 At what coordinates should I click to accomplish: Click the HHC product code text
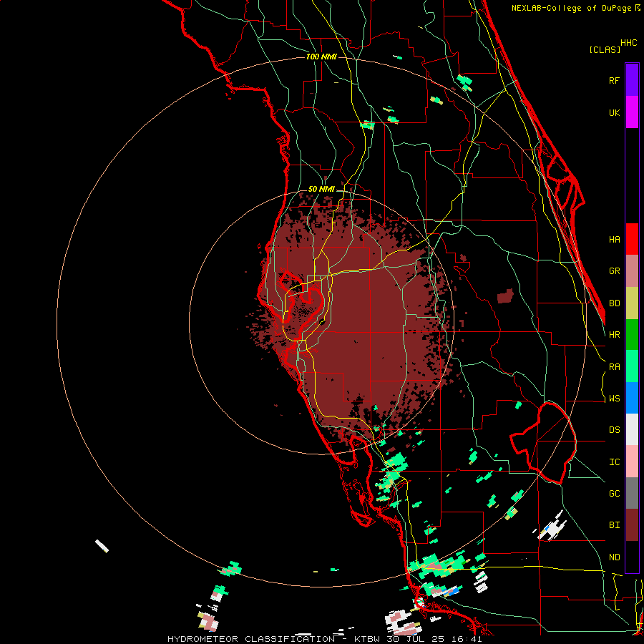(628, 42)
